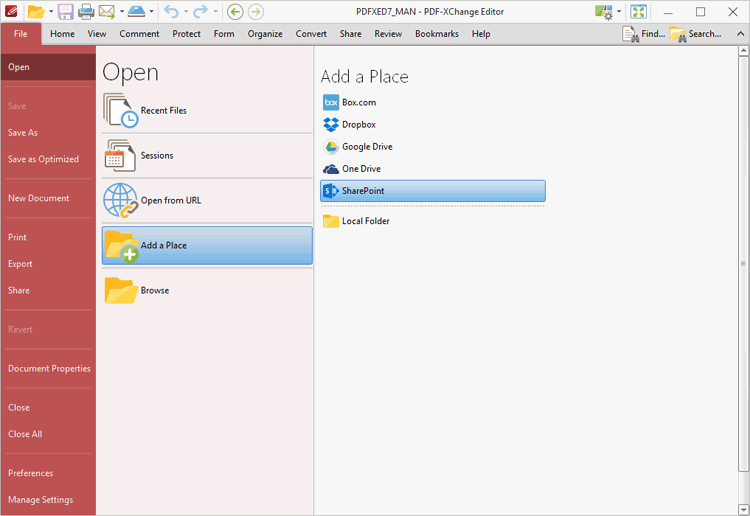Click the vertical scrollbar down arrow
The image size is (750, 516).
pos(743,509)
